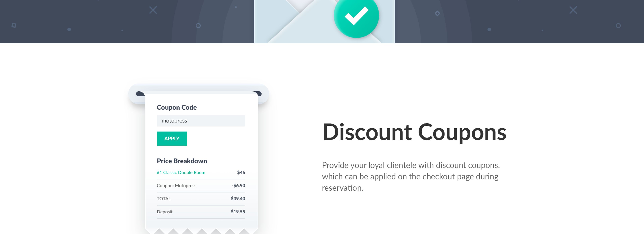The height and width of the screenshot is (234, 644).
Task: Click the TOTAL row label
Action: point(164,199)
